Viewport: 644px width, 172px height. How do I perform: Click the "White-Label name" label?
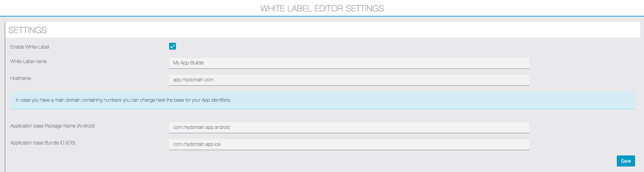29,61
